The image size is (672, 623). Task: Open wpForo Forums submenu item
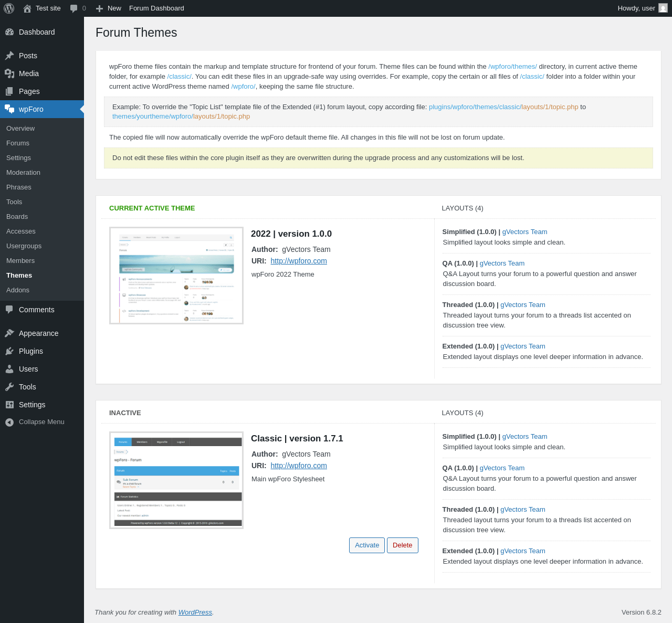pos(18,143)
